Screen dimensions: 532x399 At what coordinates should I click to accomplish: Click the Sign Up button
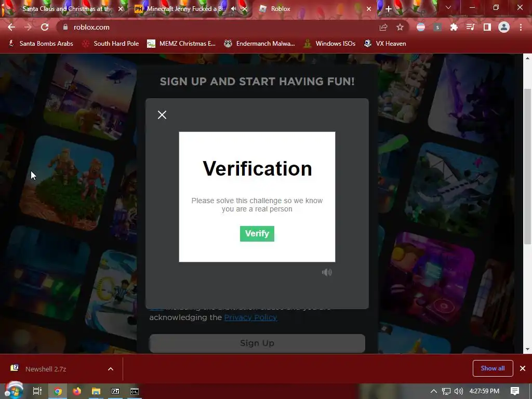click(x=257, y=343)
